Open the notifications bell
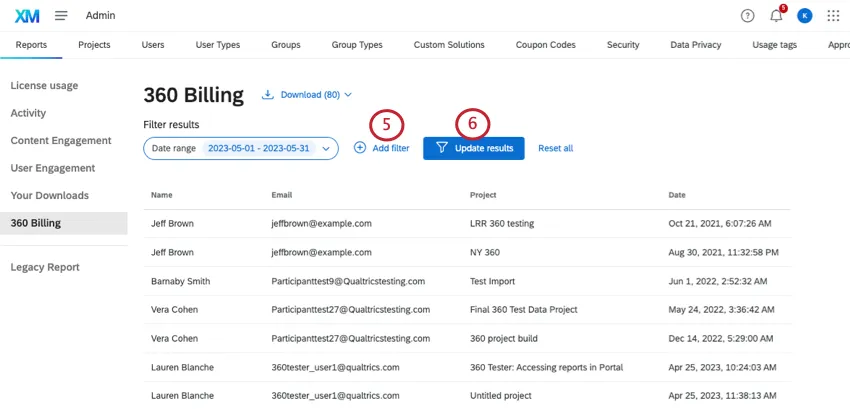The height and width of the screenshot is (409, 850). click(776, 16)
